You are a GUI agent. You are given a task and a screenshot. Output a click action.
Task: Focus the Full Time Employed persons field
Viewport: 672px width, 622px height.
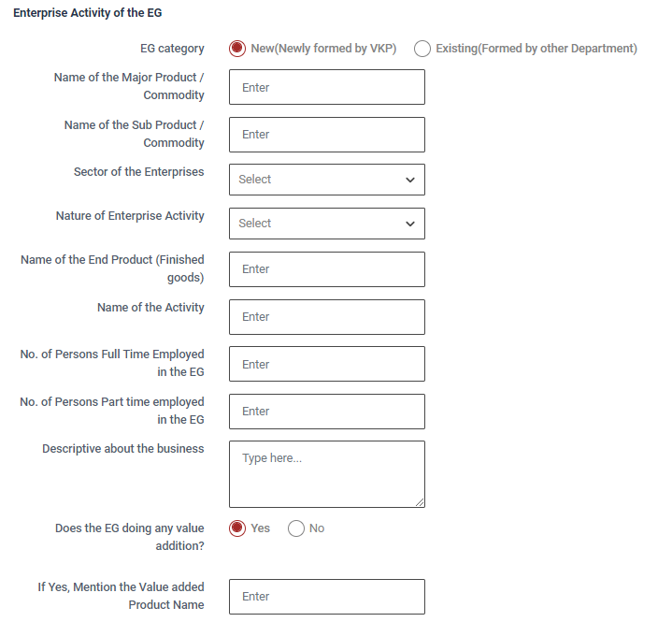(326, 365)
